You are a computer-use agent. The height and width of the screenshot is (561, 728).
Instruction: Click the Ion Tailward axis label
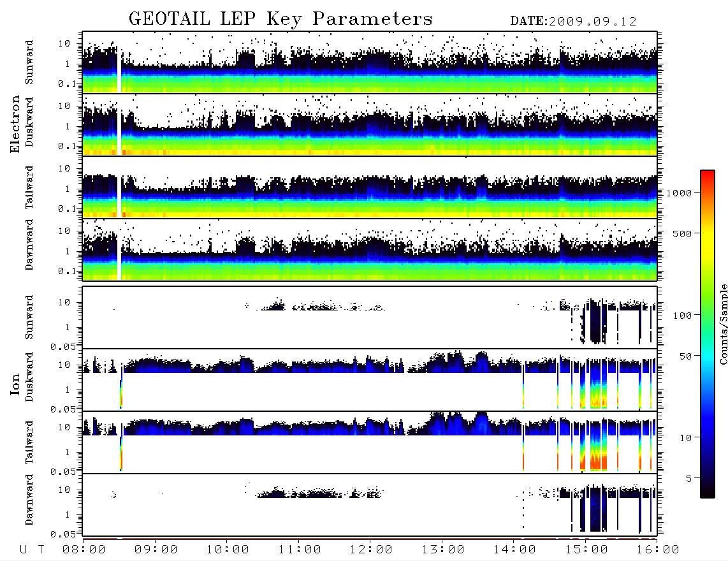29,442
